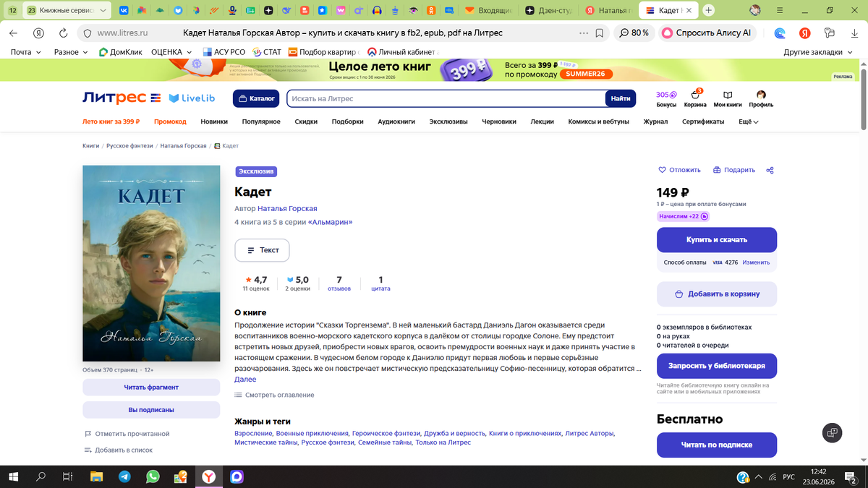The width and height of the screenshot is (868, 488).
Task: Open new browser tab plus button
Action: 708,10
